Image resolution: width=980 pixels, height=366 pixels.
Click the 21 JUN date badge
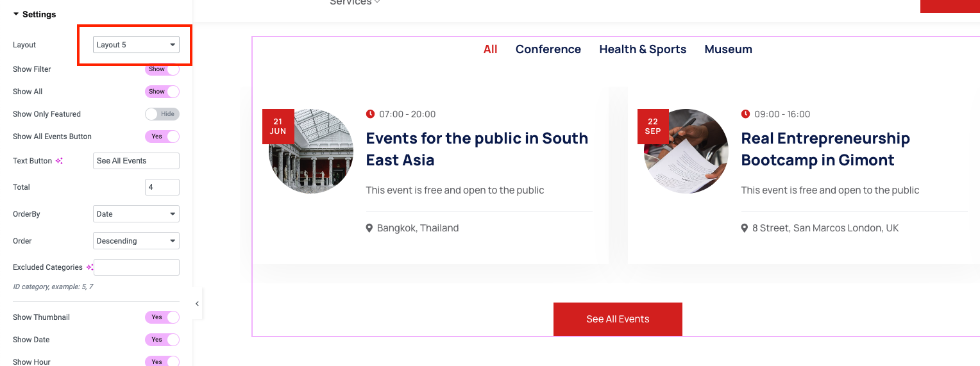tap(278, 126)
